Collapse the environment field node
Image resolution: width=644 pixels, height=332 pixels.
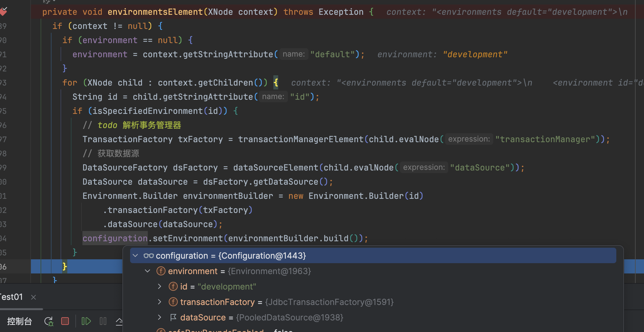[147, 271]
